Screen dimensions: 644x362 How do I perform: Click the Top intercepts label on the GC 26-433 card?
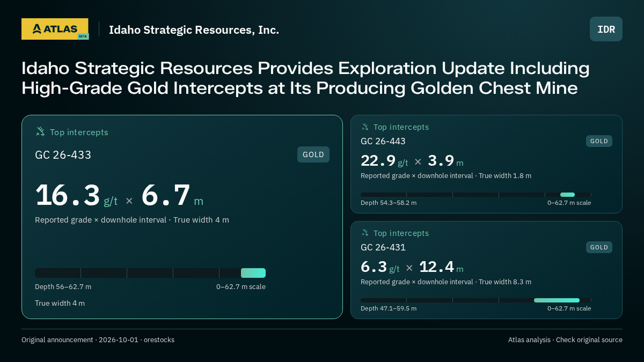79,132
